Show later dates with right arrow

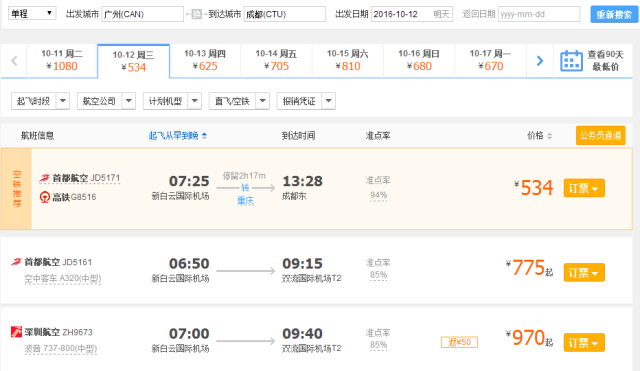coord(540,61)
